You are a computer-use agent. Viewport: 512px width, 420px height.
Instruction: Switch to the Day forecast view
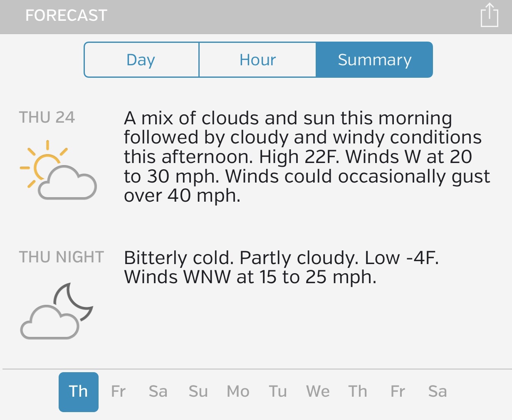click(x=141, y=60)
